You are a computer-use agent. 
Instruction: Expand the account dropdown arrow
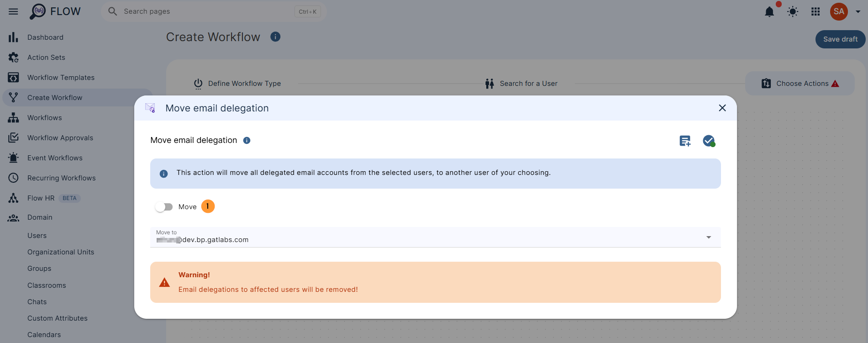tap(858, 12)
